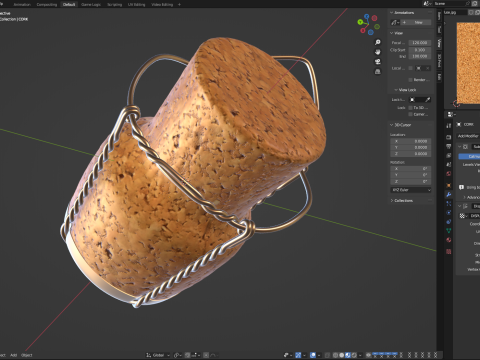Open the XYZ Euler rotation mode dropdown

[411, 190]
